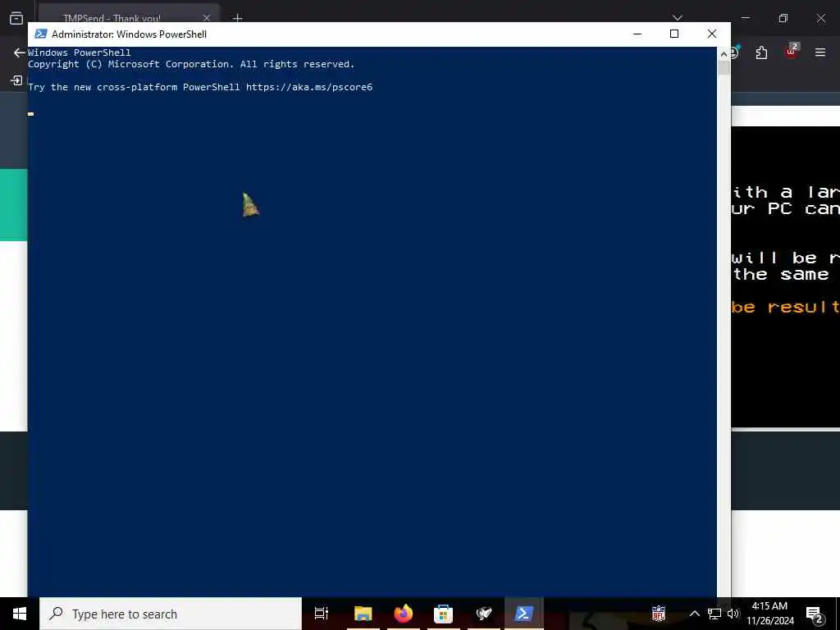
Task: Maximize the PowerShell window
Action: point(674,34)
